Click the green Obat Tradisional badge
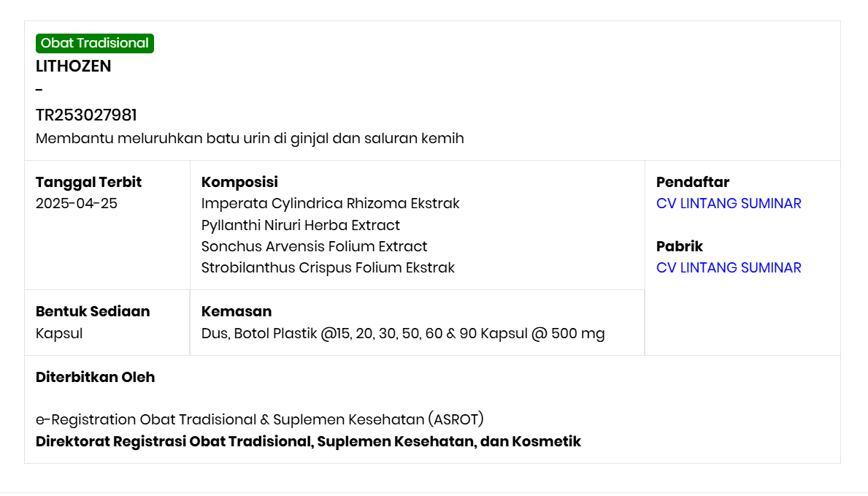Image resolution: width=868 pixels, height=496 pixels. (x=94, y=43)
